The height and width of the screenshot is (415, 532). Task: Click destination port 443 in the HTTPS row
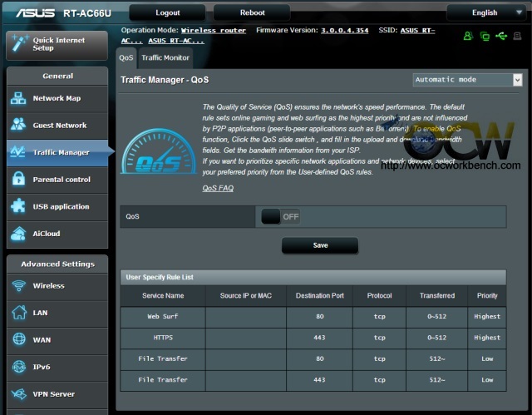[x=319, y=338]
